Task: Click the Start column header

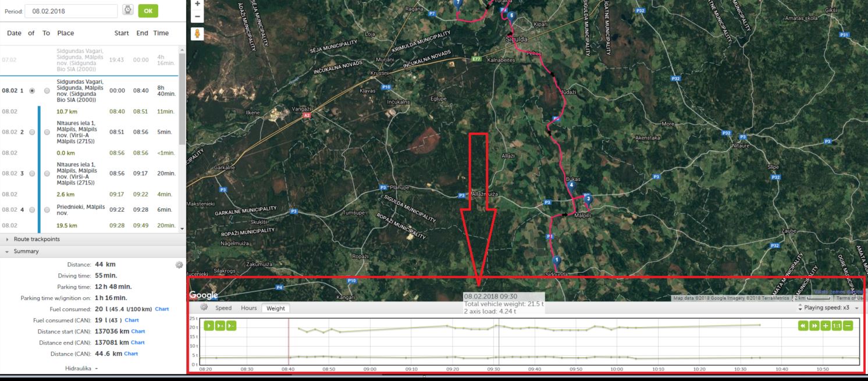Action: (122, 33)
